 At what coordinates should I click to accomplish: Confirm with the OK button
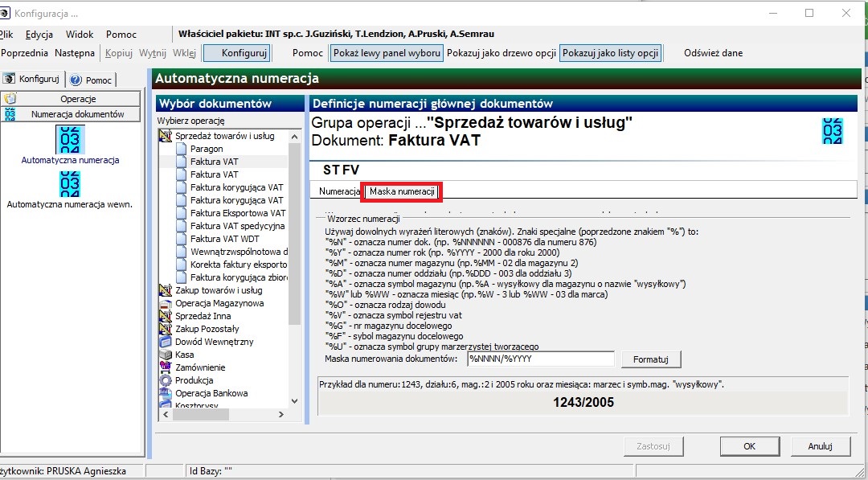pos(749,446)
